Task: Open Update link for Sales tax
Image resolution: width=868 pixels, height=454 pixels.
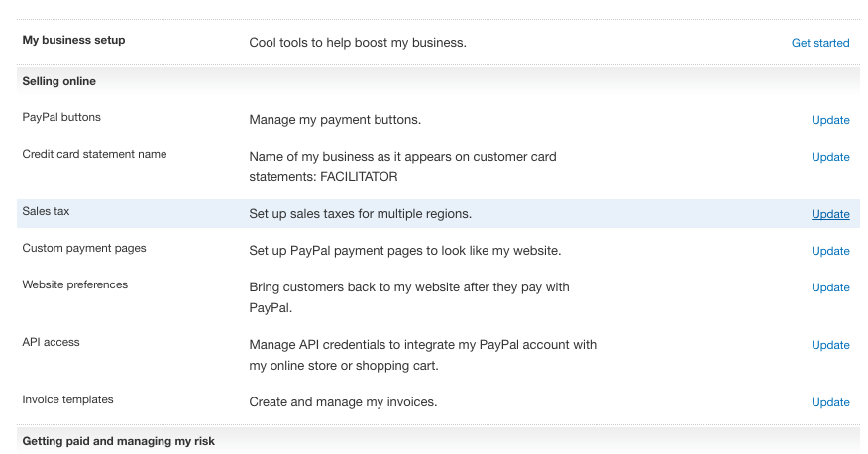Action: coord(830,214)
